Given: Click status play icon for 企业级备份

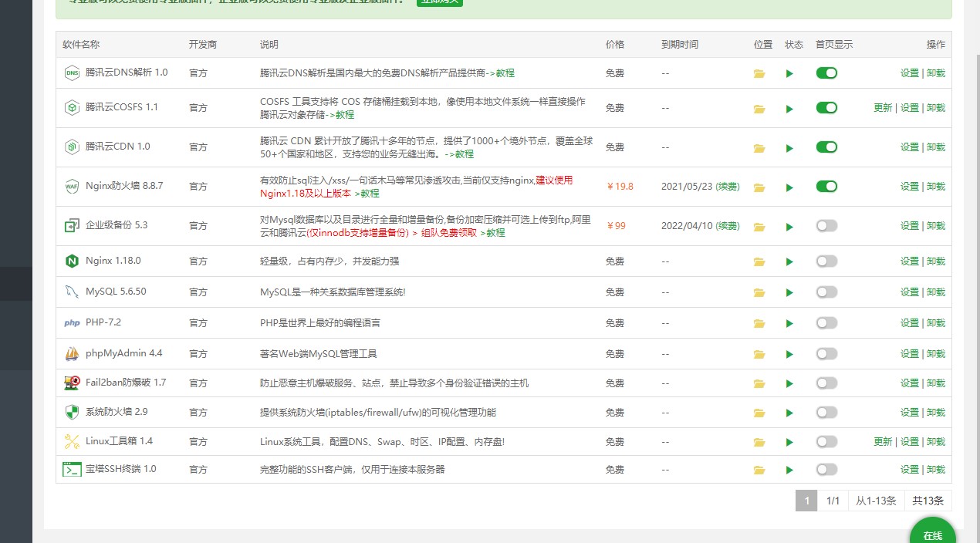Looking at the screenshot, I should coord(789,227).
